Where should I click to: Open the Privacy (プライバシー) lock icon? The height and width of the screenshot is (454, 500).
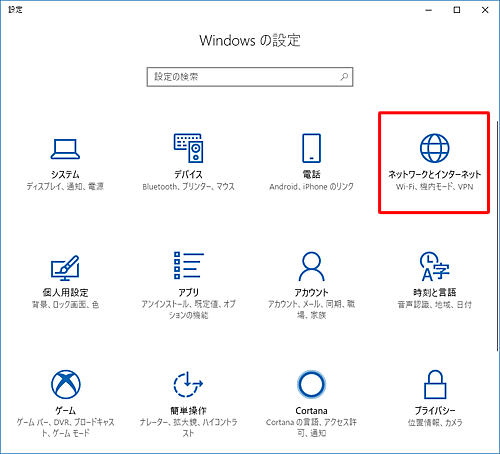coord(435,384)
